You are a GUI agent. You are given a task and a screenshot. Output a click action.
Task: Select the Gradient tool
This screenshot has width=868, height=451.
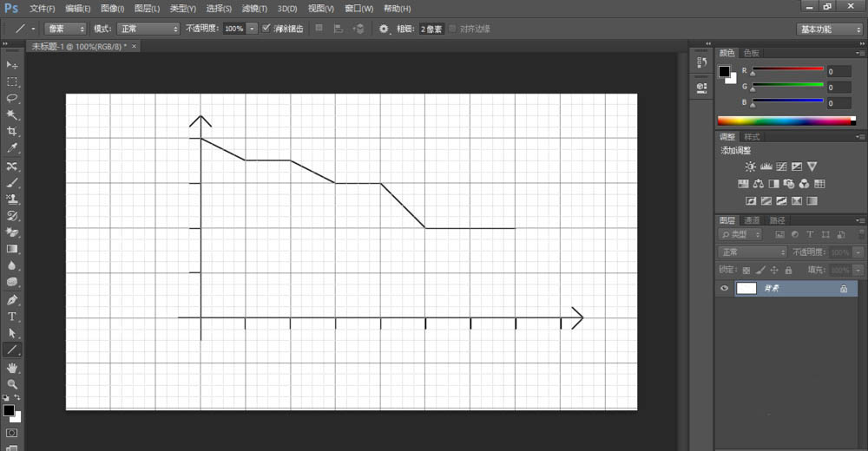(11, 249)
